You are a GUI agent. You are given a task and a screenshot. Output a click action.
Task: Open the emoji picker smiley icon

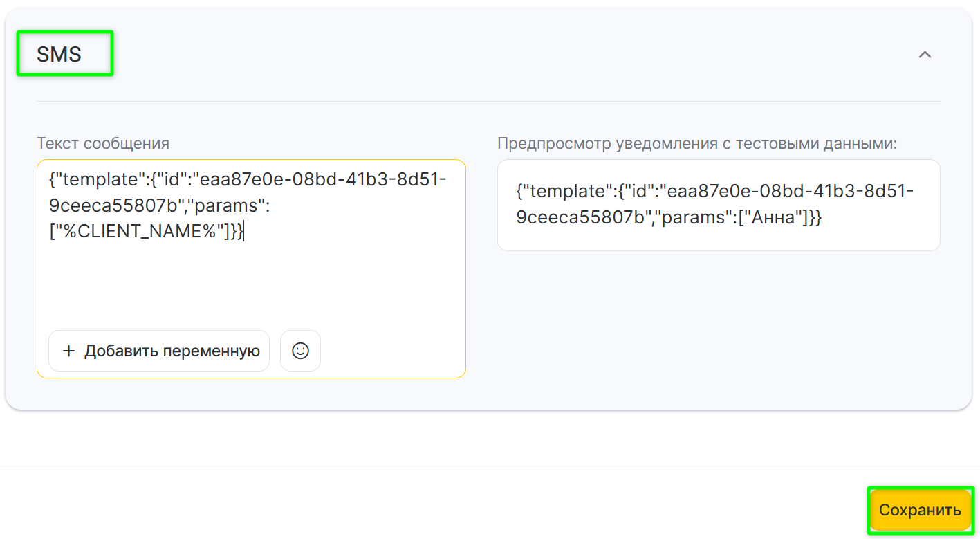coord(300,351)
